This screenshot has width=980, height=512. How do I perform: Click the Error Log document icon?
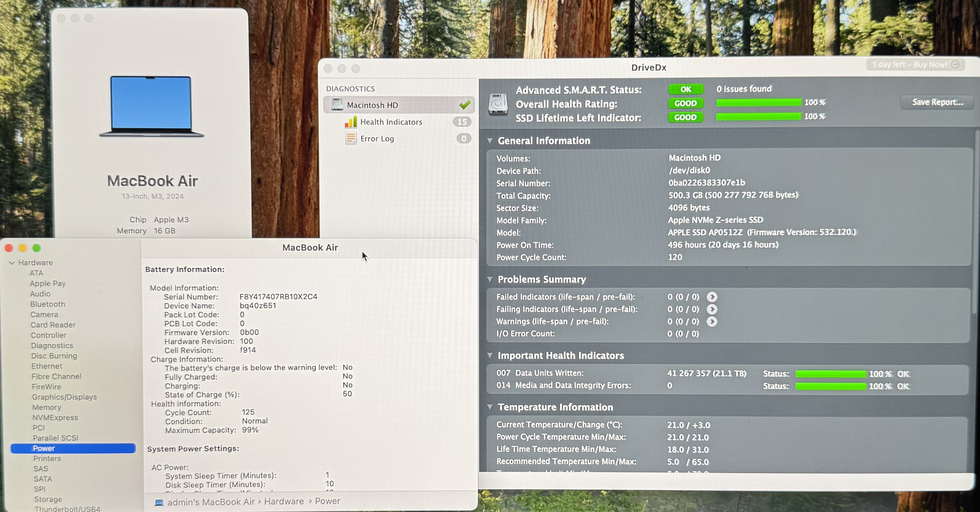(351, 139)
